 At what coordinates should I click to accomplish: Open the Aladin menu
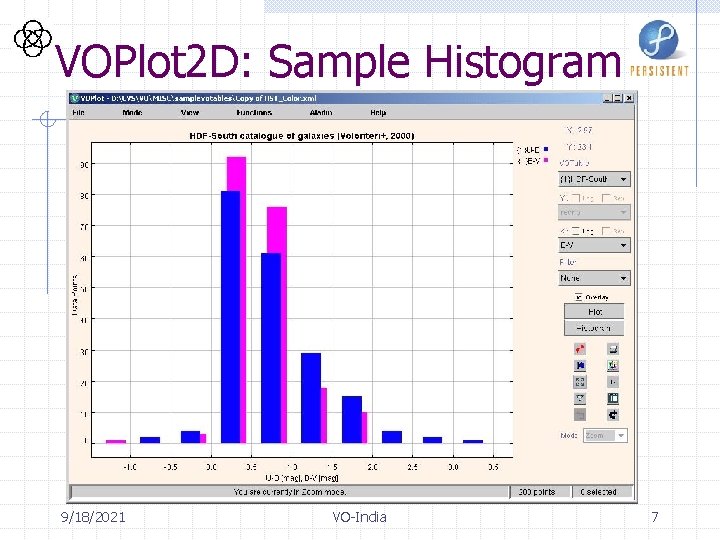tap(321, 112)
